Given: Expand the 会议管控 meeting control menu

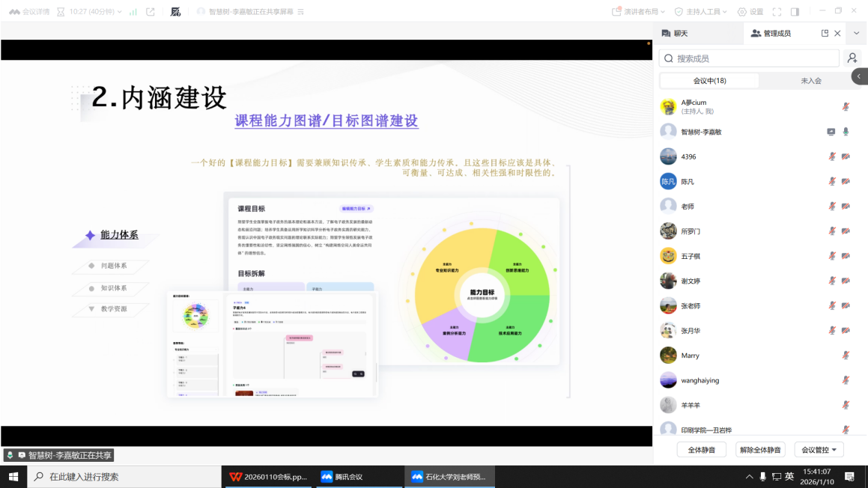Looking at the screenshot, I should pyautogui.click(x=819, y=450).
